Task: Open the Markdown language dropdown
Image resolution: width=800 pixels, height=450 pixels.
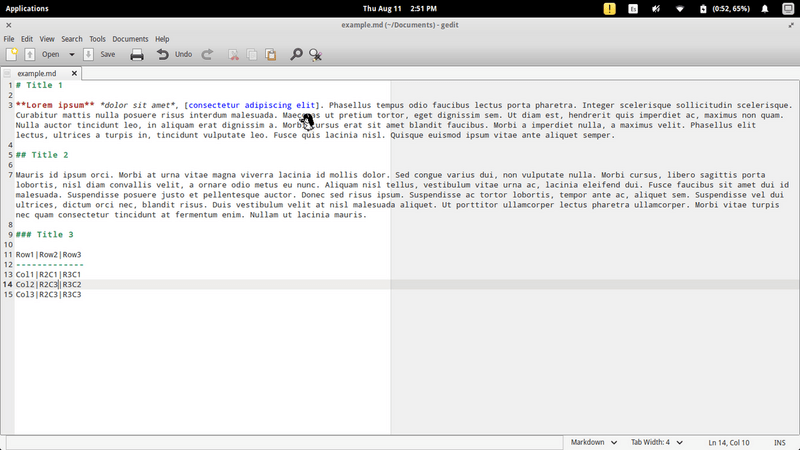Action: pyautogui.click(x=593, y=442)
